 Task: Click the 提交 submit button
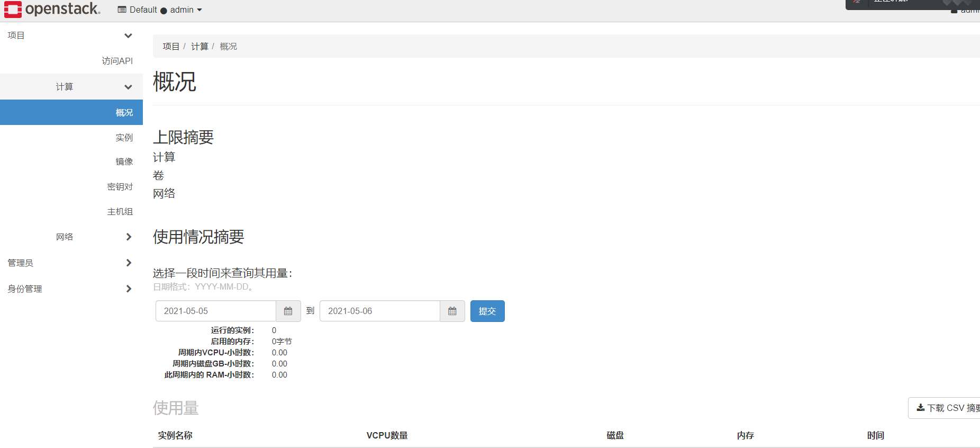(x=487, y=311)
